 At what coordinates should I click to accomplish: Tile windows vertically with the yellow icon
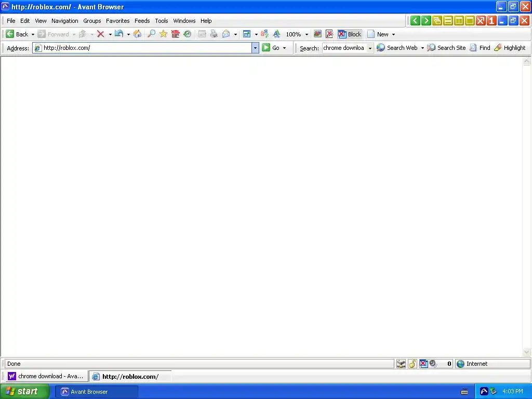point(459,21)
